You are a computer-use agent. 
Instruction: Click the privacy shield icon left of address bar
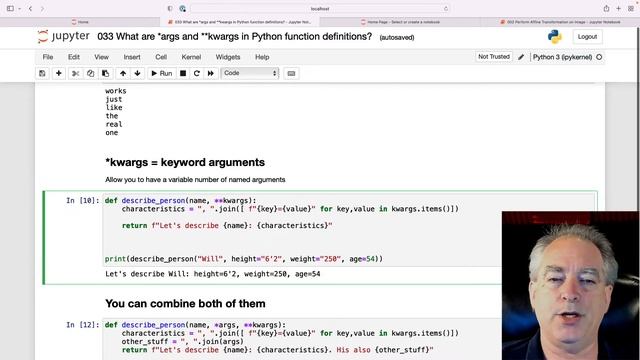pyautogui.click(x=170, y=9)
